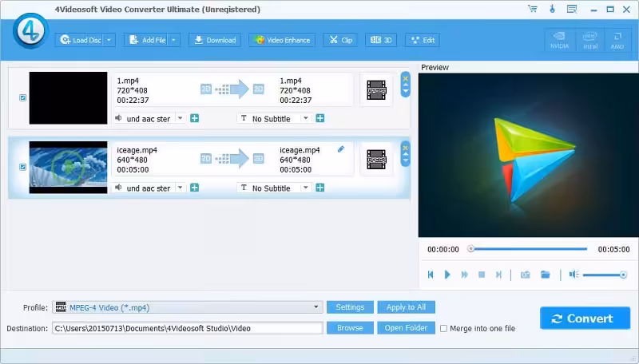Image resolution: width=639 pixels, height=364 pixels.
Task: Open iceage.mp4 audio track dropdown
Action: [x=180, y=188]
